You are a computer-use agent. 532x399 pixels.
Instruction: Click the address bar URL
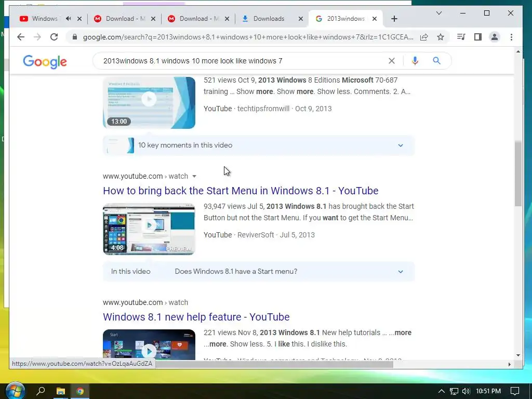tap(248, 37)
